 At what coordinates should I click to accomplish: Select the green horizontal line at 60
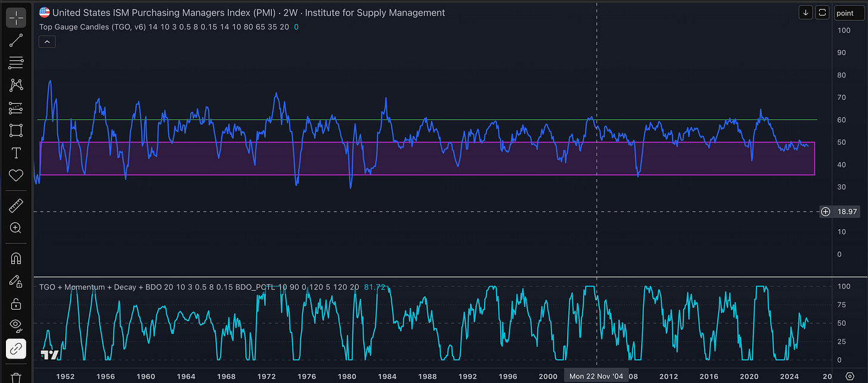point(427,120)
